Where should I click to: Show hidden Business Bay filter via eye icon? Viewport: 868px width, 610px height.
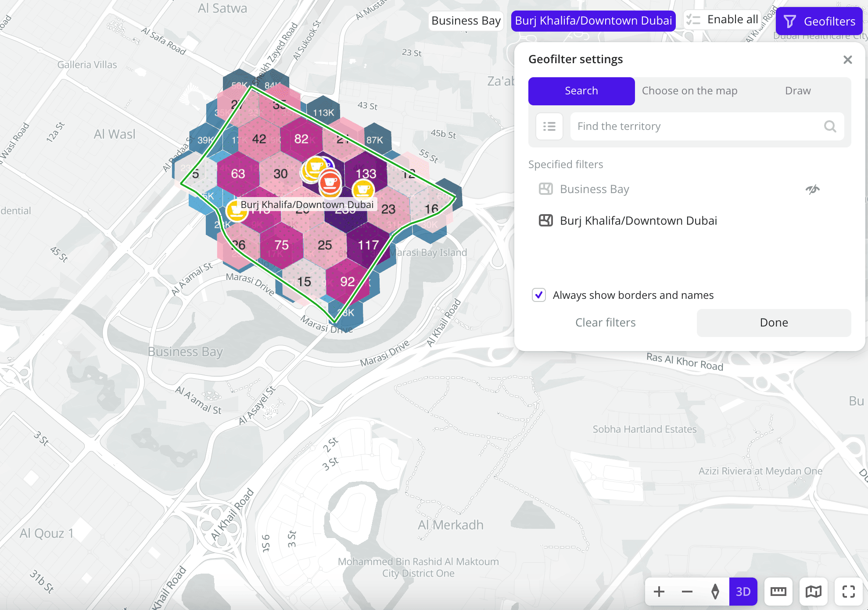tap(812, 189)
